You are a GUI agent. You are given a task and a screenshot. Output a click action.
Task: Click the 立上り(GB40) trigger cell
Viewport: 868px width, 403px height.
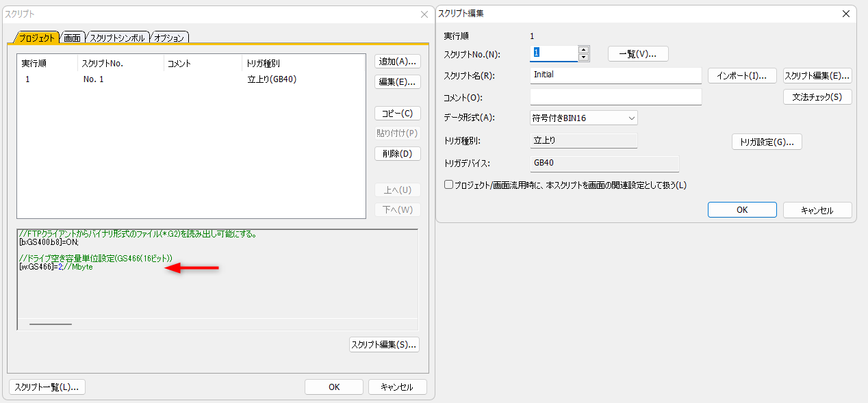(272, 79)
